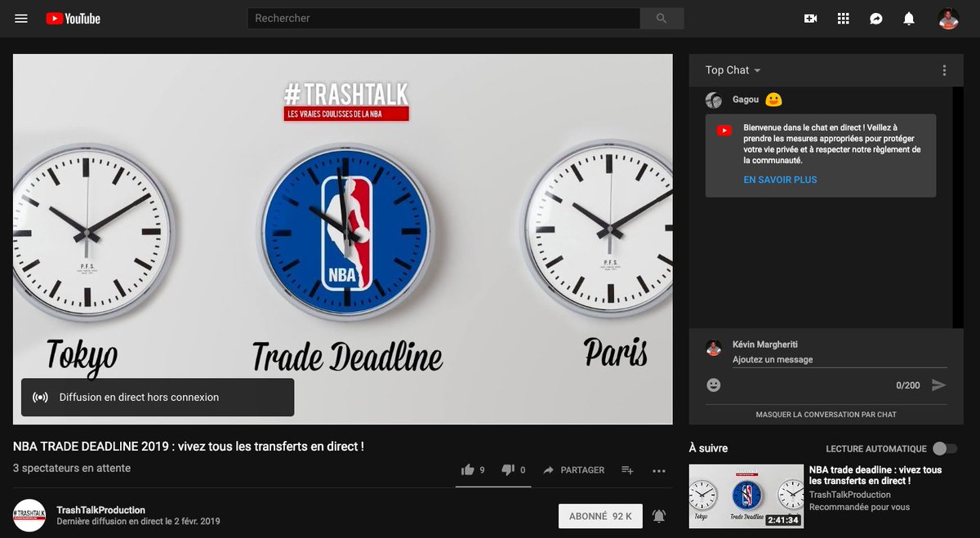This screenshot has width=980, height=538.
Task: Open more actions ellipsis under video
Action: [659, 470]
